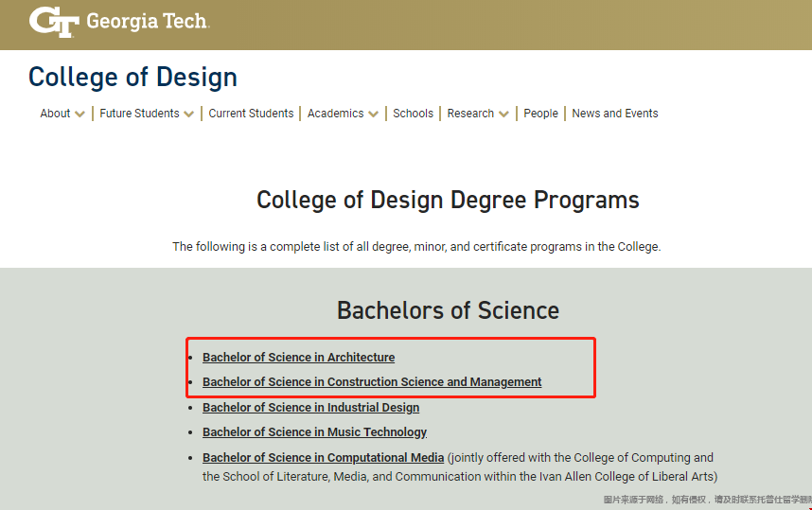The image size is (812, 510).
Task: Open the Research menu item
Action: [470, 114]
